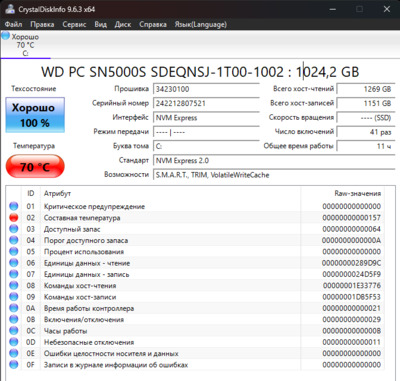Open the Файл menu

(x=13, y=24)
